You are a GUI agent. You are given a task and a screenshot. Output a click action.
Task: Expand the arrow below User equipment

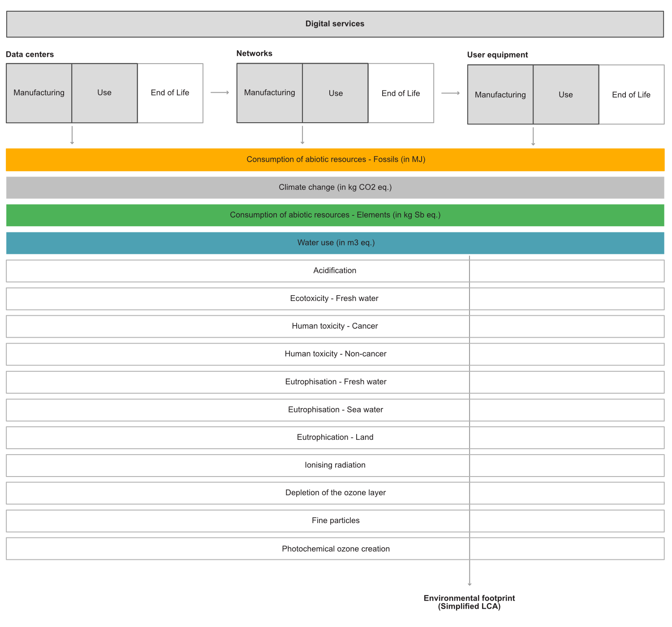coord(533,137)
